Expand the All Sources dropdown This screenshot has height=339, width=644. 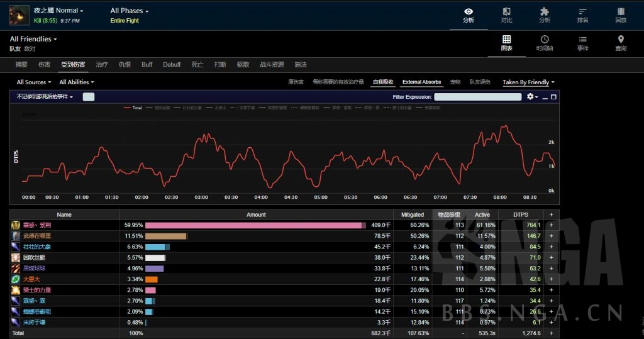coord(33,82)
